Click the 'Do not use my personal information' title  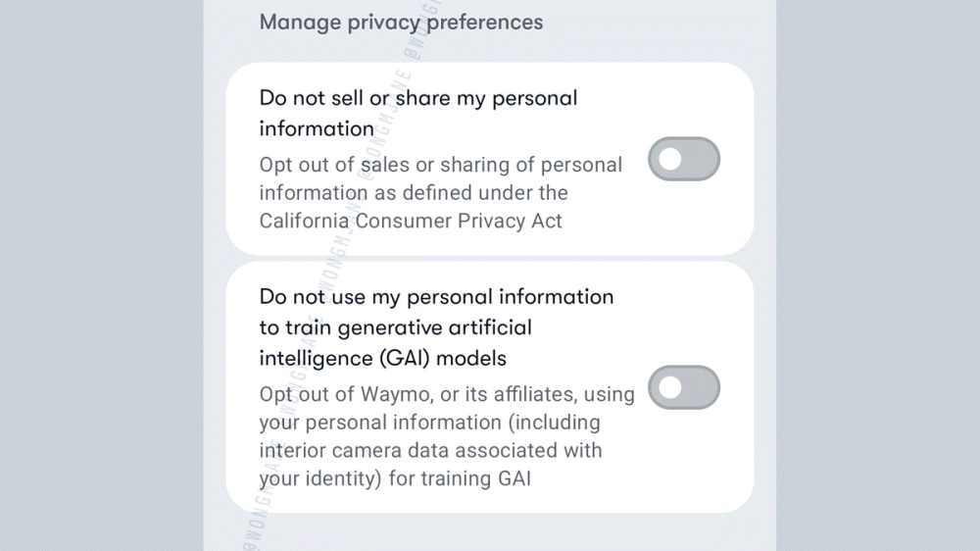(436, 296)
